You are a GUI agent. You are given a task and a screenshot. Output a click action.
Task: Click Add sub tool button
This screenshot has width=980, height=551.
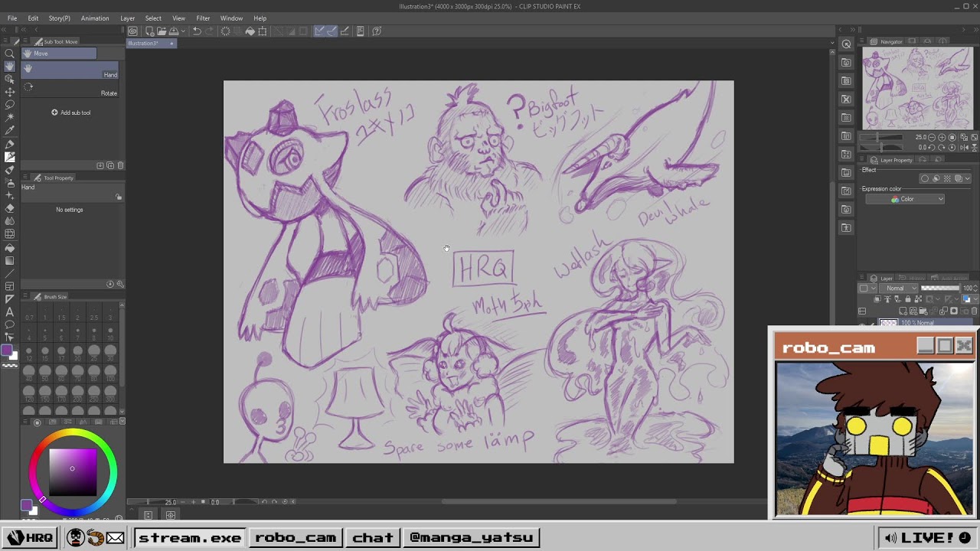tap(70, 112)
